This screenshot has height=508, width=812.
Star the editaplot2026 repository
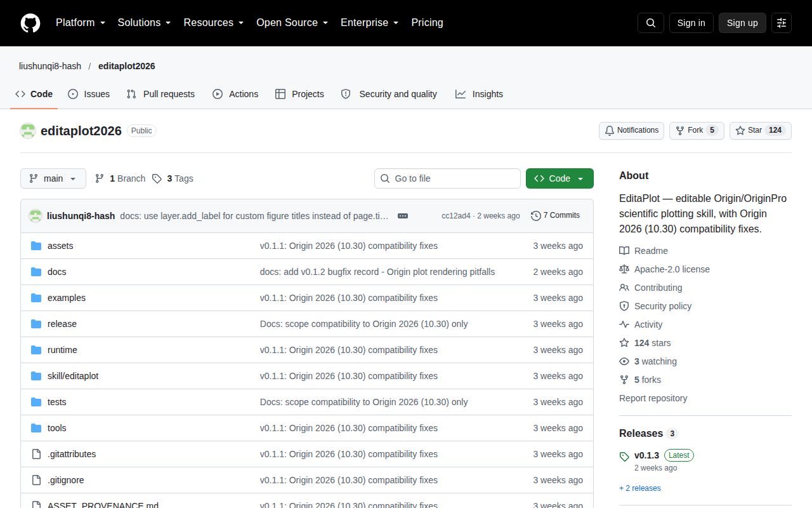click(x=761, y=131)
